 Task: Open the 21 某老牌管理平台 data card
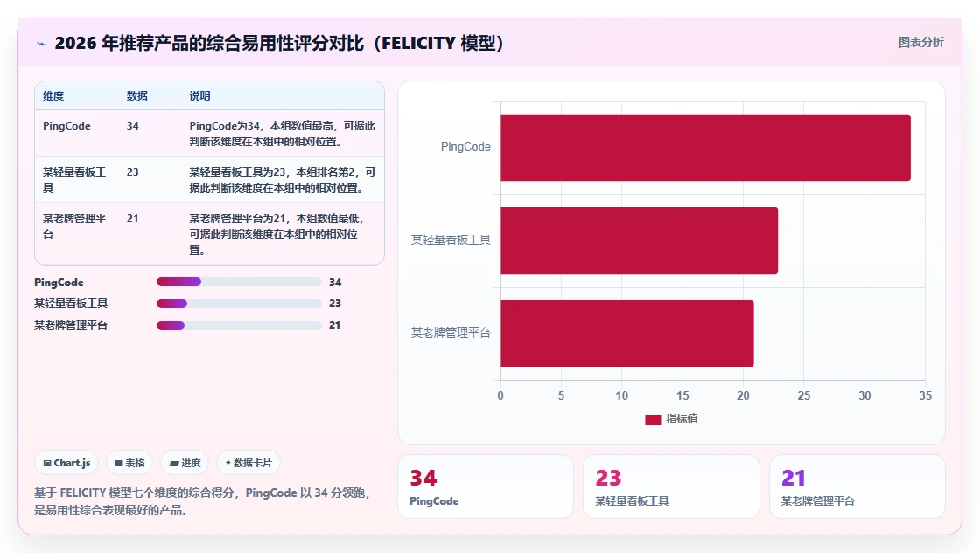click(857, 486)
